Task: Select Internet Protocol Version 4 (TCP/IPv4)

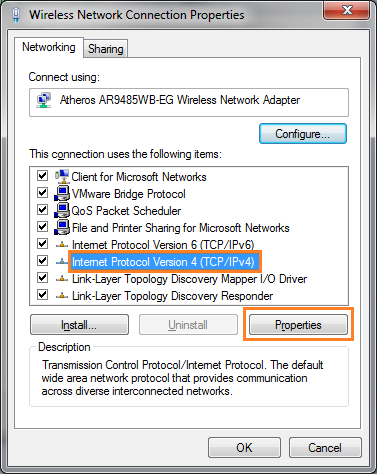Action: (x=163, y=262)
